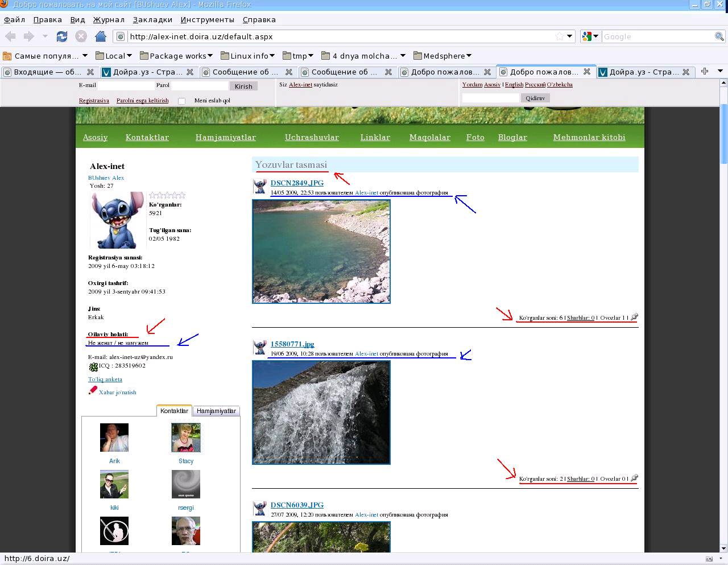Click the Firefox reload page icon
The width and height of the screenshot is (728, 565).
[x=62, y=36]
